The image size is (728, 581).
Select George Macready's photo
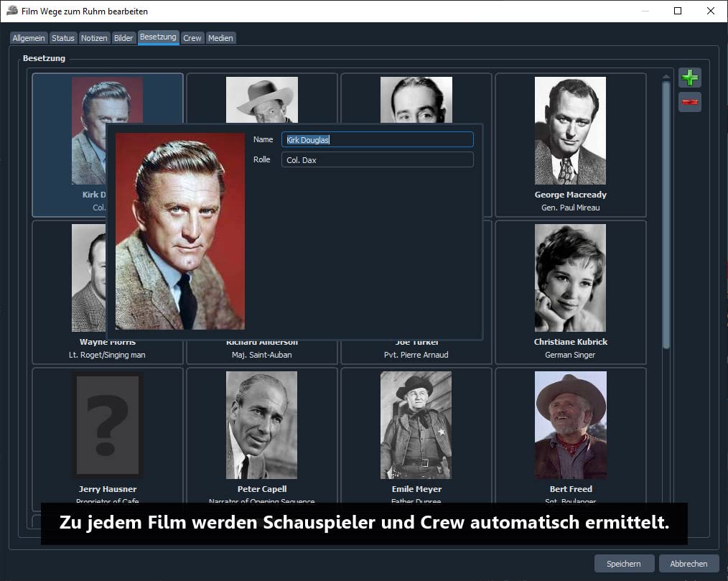click(570, 131)
